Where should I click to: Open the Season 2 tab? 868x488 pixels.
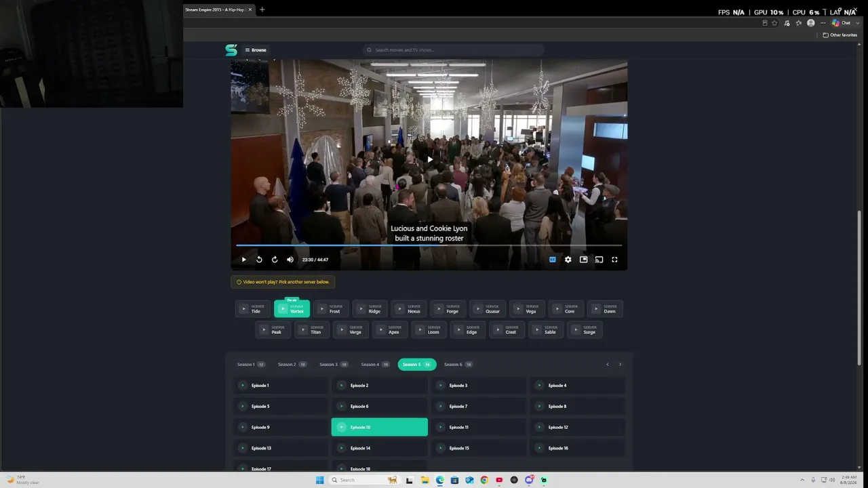pos(292,365)
